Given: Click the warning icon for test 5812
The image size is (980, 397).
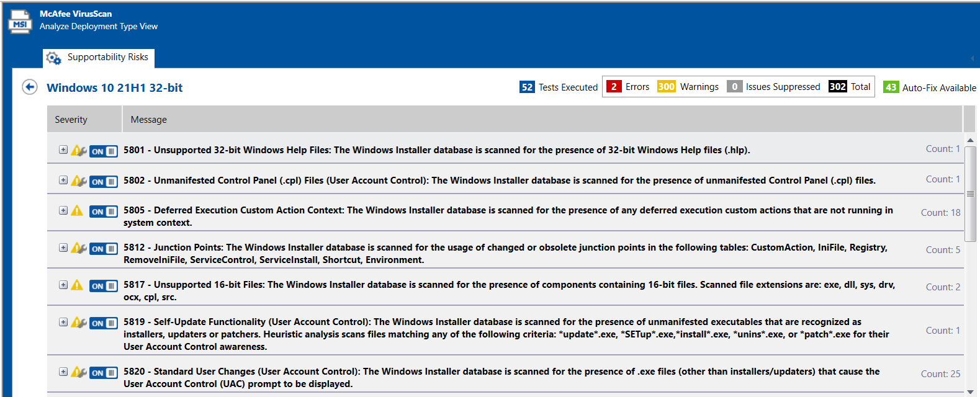Looking at the screenshot, I should point(78,248).
